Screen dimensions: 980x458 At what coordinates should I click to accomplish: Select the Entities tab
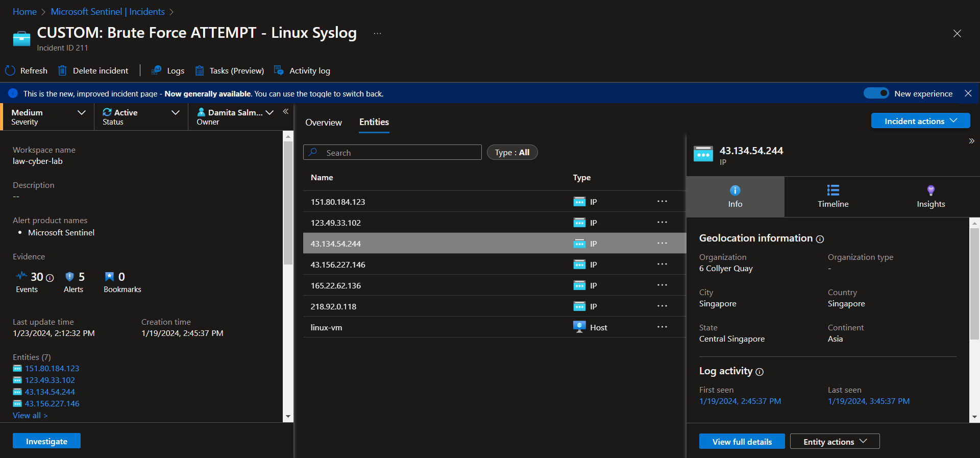click(x=374, y=123)
